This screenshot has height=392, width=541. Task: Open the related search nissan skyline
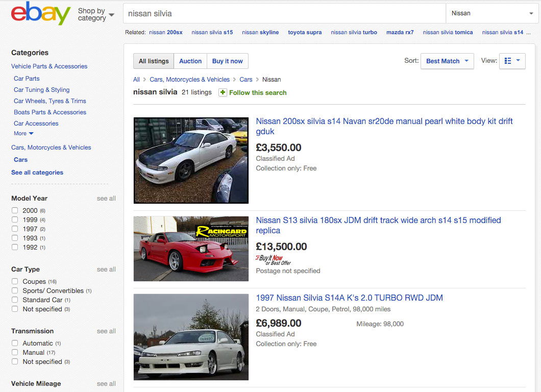(x=260, y=32)
